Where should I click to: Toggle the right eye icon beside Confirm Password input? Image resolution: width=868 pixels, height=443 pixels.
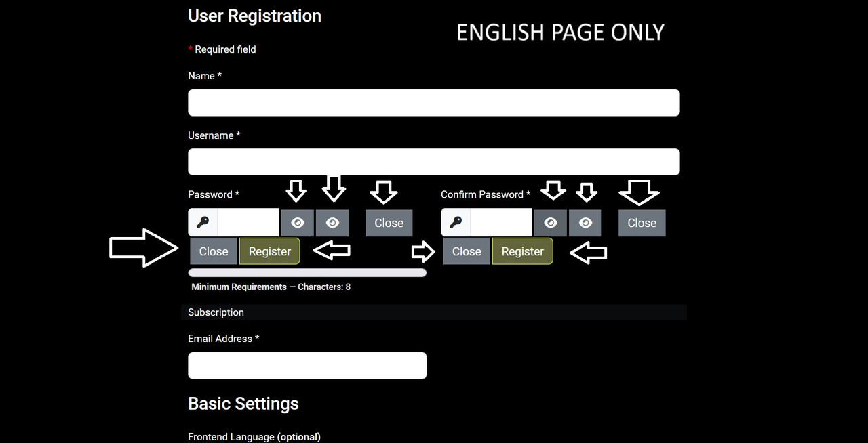(x=585, y=223)
